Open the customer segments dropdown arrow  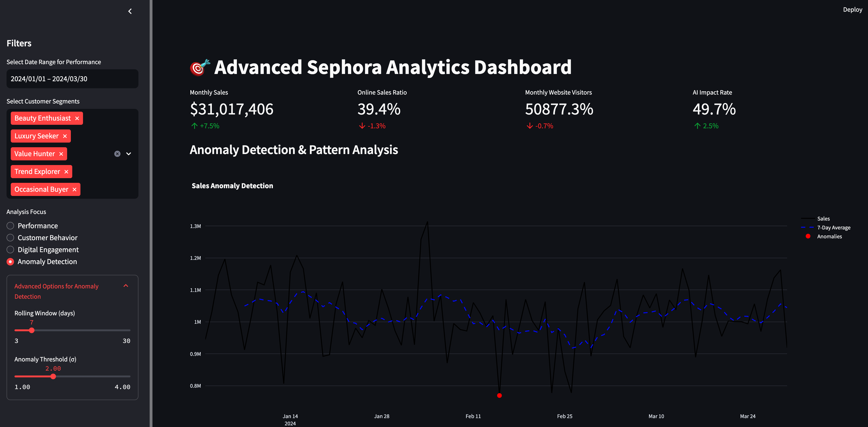click(129, 154)
